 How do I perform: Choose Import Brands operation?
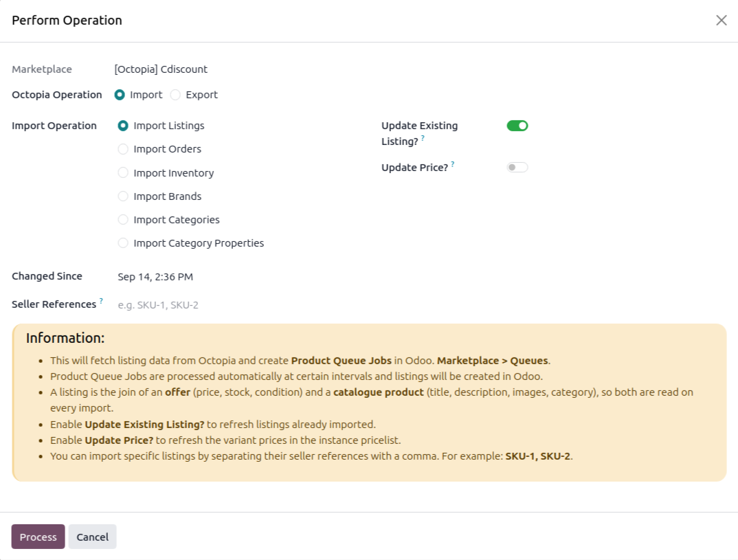(123, 197)
